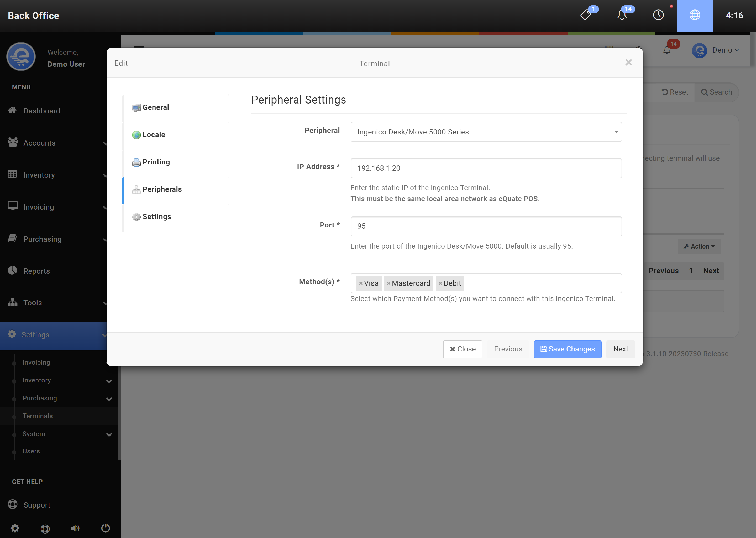Click the gear icon in sidebar footer
This screenshot has height=538, width=756.
pyautogui.click(x=15, y=528)
